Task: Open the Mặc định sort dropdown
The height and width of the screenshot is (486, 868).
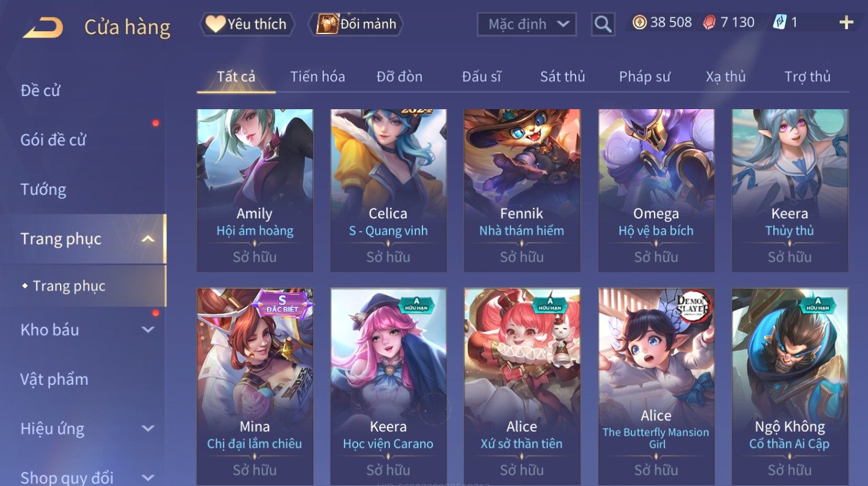Action: 526,24
